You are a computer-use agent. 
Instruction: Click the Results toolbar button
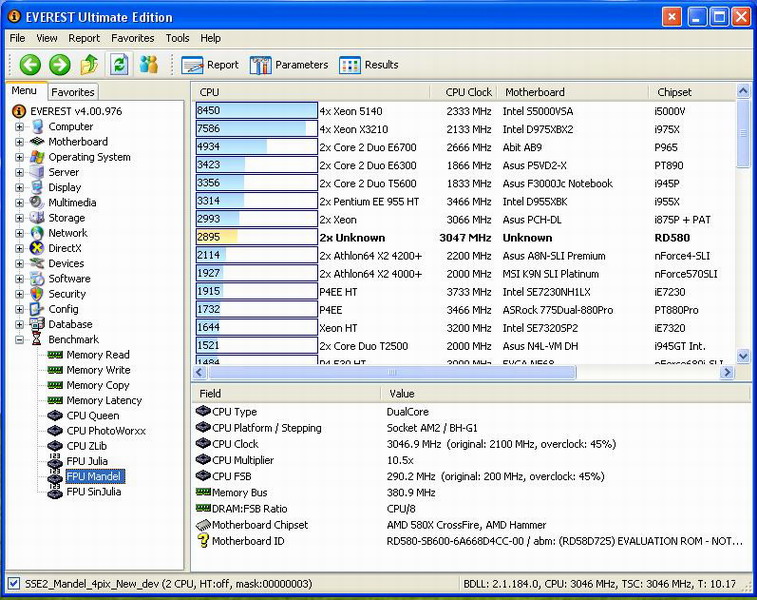click(369, 65)
